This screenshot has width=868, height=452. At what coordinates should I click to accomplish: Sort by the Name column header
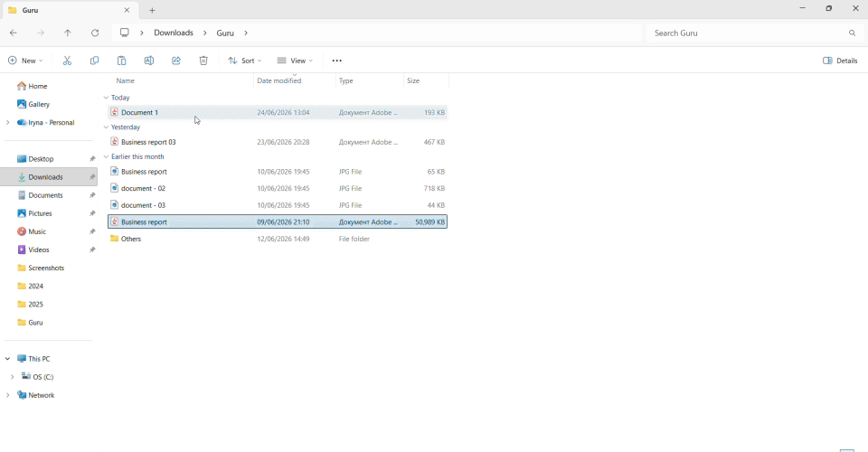point(125,80)
